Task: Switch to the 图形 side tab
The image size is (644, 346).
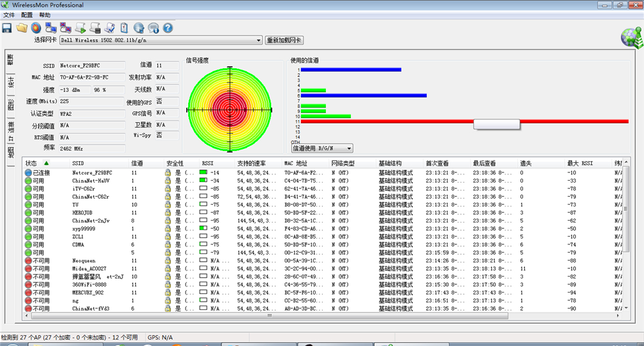Action: pos(10,105)
